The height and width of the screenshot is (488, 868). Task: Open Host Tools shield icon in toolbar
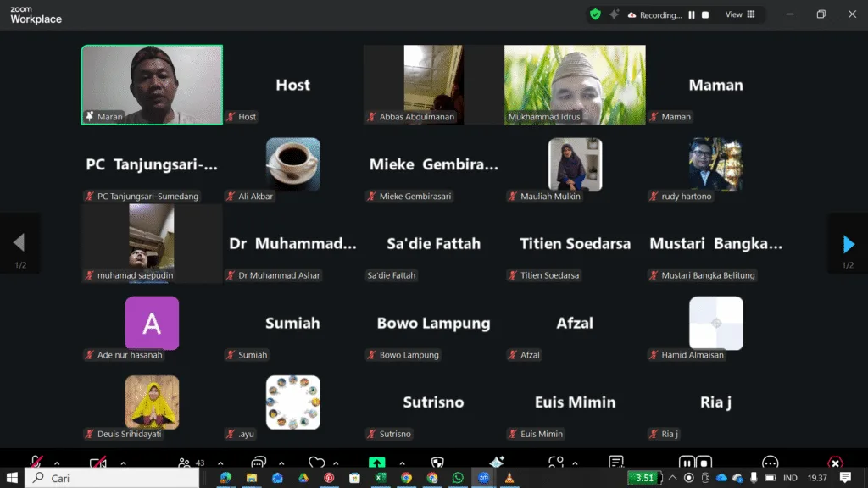pyautogui.click(x=437, y=463)
